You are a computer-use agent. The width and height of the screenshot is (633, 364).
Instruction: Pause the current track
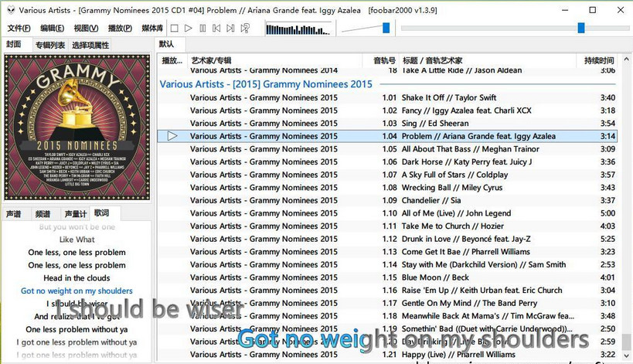(202, 29)
